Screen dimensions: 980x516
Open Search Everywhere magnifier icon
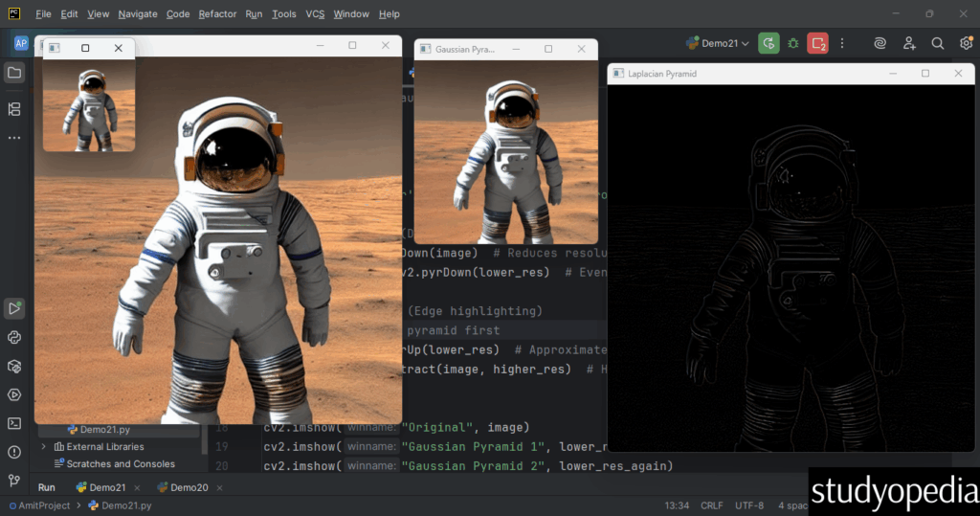click(x=938, y=43)
